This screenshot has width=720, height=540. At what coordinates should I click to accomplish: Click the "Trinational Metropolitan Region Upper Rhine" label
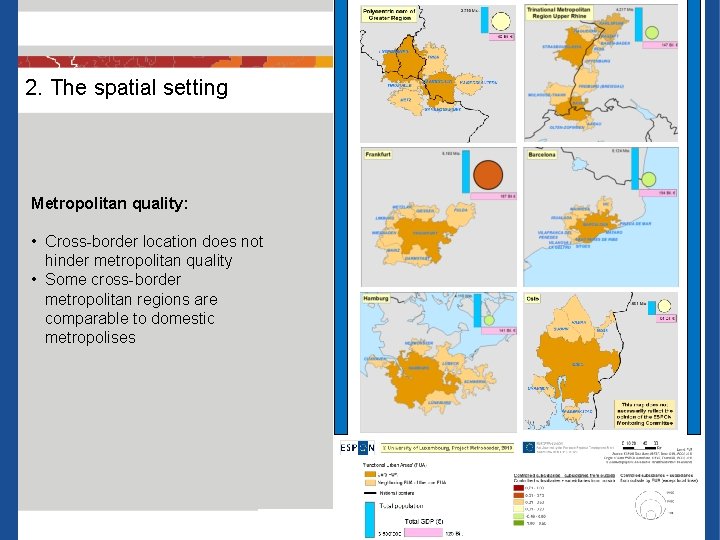559,12
